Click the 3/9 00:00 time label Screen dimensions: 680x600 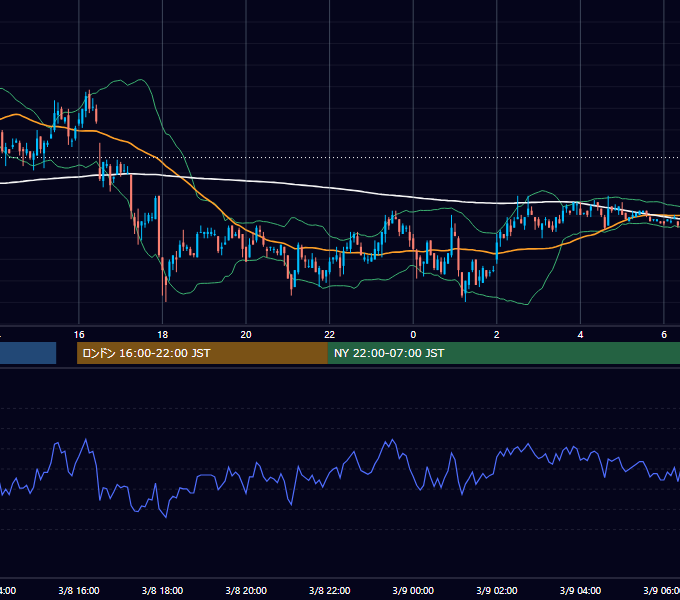pyautogui.click(x=413, y=590)
